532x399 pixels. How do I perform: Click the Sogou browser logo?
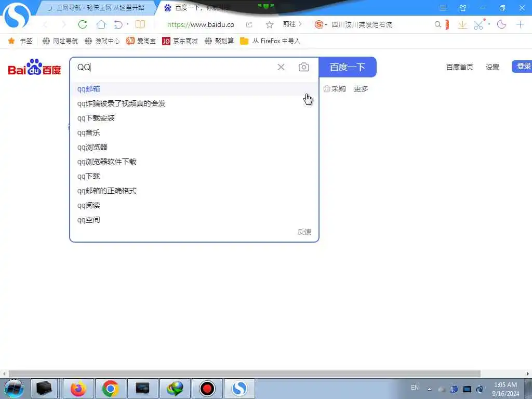(x=16, y=16)
